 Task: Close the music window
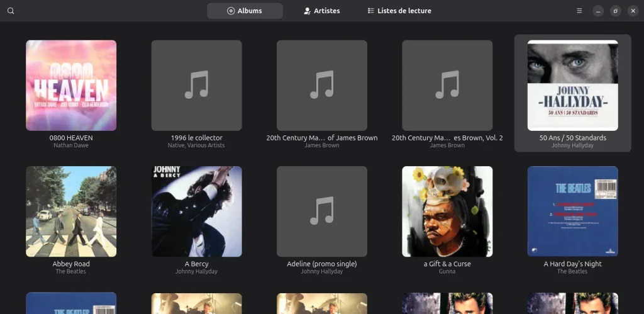pyautogui.click(x=633, y=11)
